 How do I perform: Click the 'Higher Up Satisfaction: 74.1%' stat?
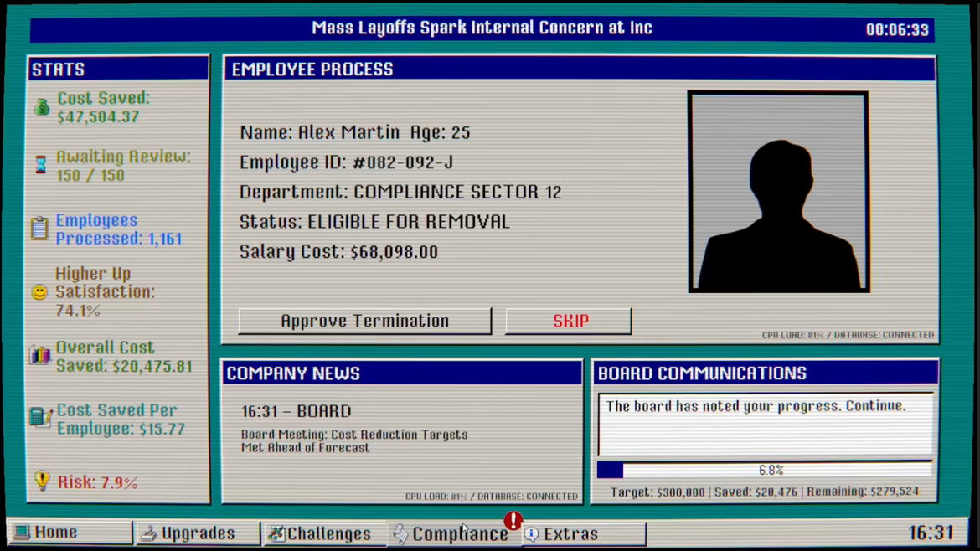(105, 291)
